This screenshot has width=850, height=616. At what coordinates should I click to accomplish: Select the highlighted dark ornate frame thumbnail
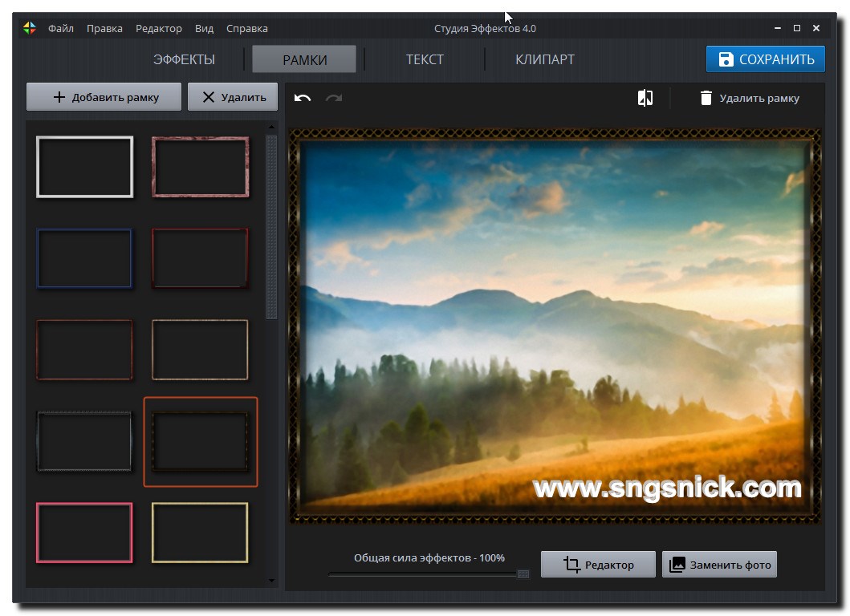tap(201, 442)
